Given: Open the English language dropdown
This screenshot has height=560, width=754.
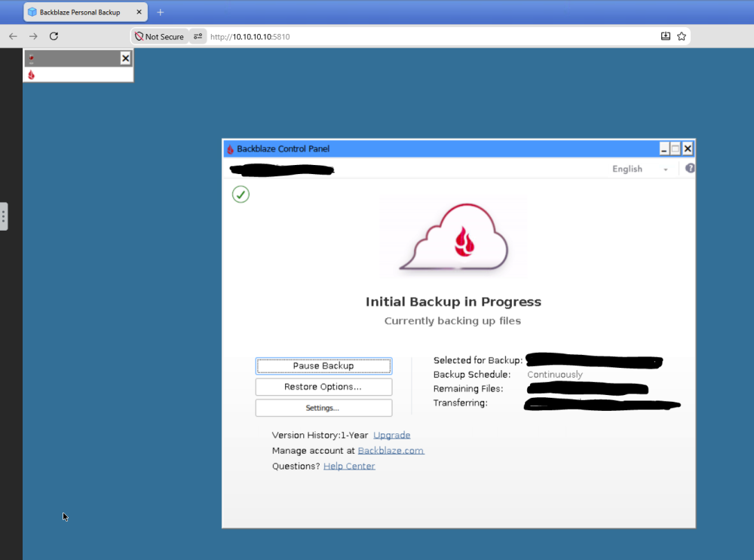Looking at the screenshot, I should coord(639,169).
